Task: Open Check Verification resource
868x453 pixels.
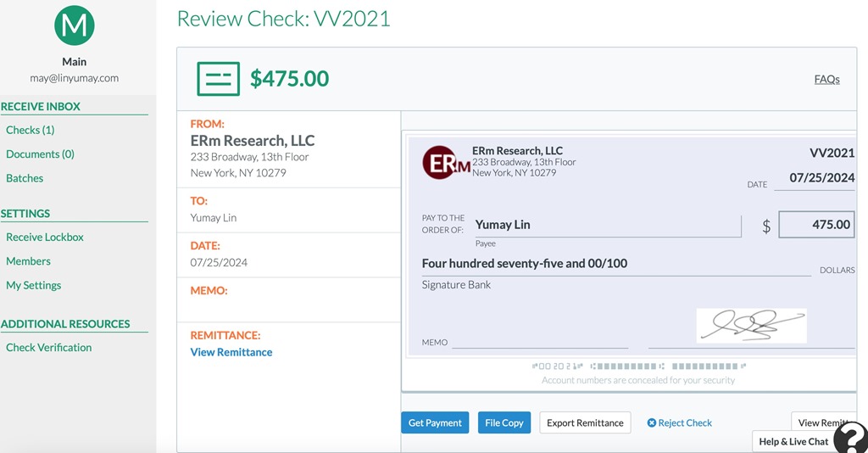Action: pos(48,347)
